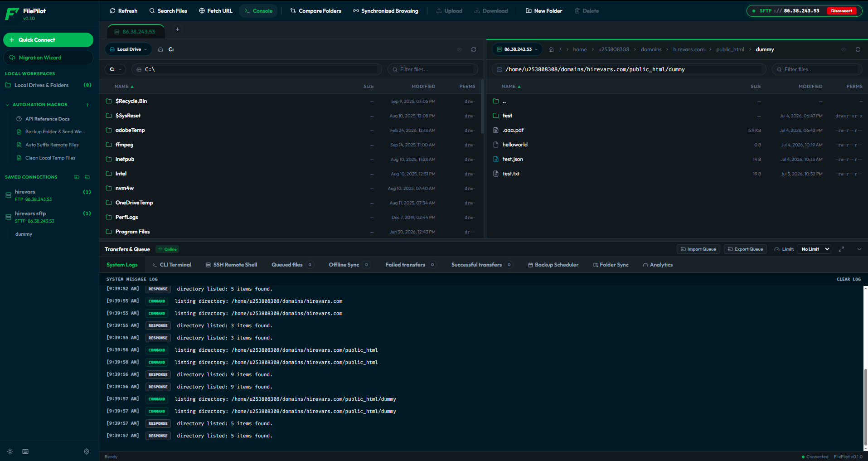Add a new connection tab with plus
The image size is (868, 461).
click(x=177, y=29)
